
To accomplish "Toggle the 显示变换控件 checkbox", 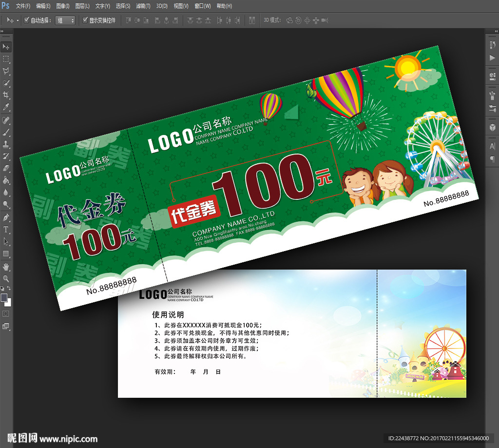I will pyautogui.click(x=85, y=20).
